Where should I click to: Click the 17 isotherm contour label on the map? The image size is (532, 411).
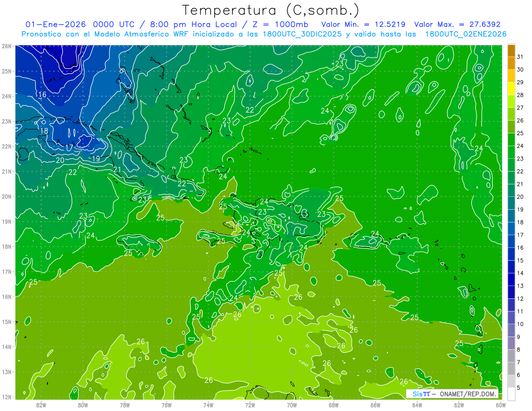point(70,147)
